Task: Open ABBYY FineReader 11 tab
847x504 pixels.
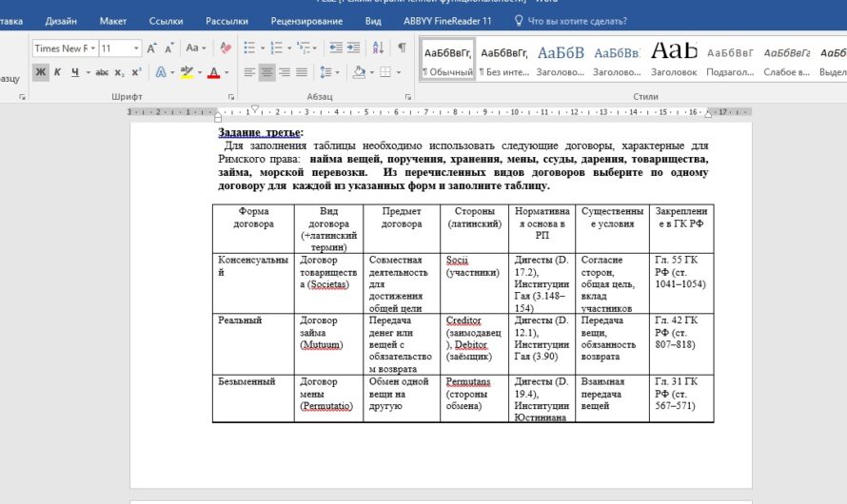Action: click(447, 21)
